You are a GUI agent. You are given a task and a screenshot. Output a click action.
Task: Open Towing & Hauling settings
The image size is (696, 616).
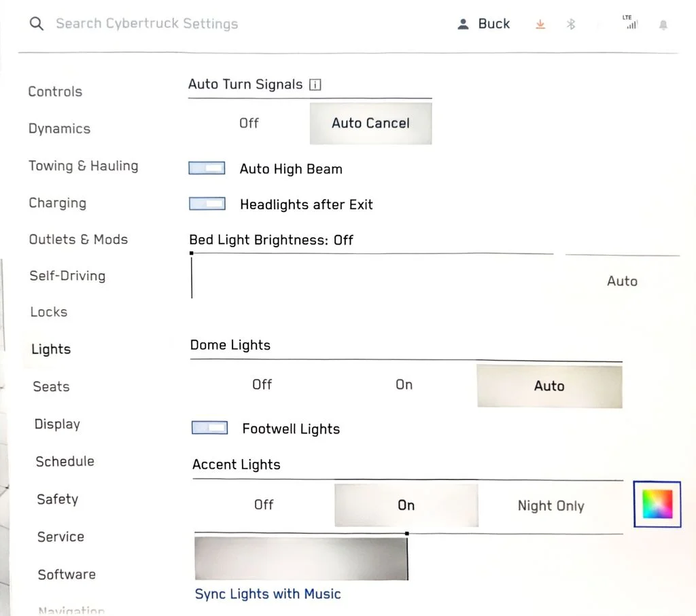pos(84,166)
